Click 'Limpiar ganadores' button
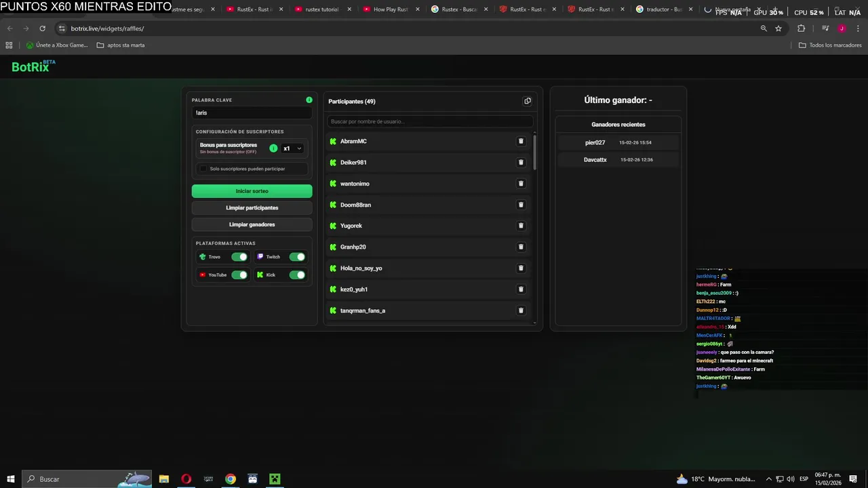The width and height of the screenshot is (868, 488). point(252,224)
